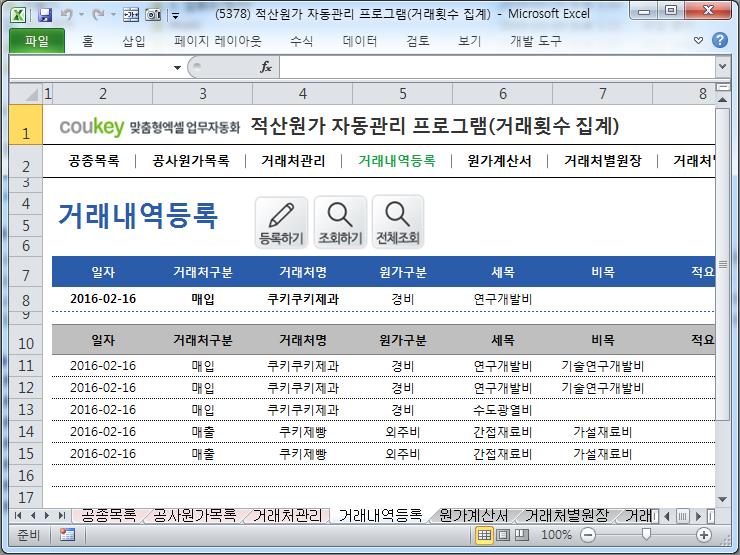This screenshot has width=740, height=555.
Task: Open the Redo history dropdown arrow
Action: (113, 15)
